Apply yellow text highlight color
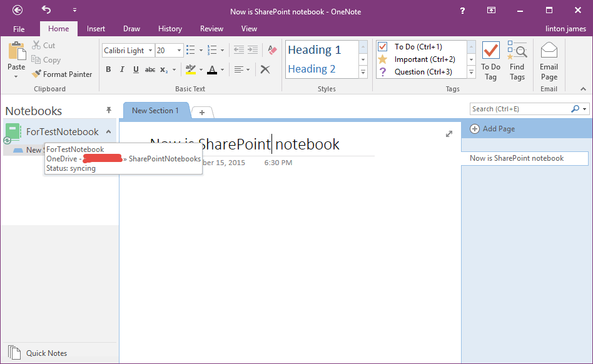593x364 pixels. tap(191, 69)
